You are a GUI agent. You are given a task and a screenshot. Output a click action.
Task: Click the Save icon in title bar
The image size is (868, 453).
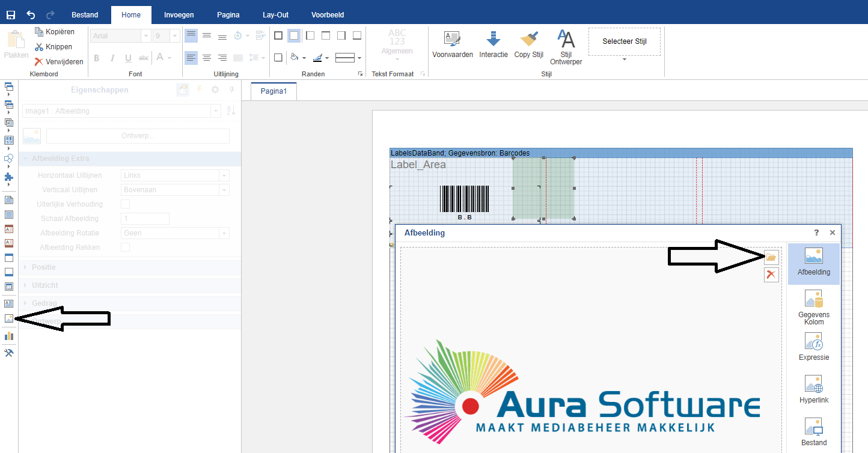pos(11,14)
